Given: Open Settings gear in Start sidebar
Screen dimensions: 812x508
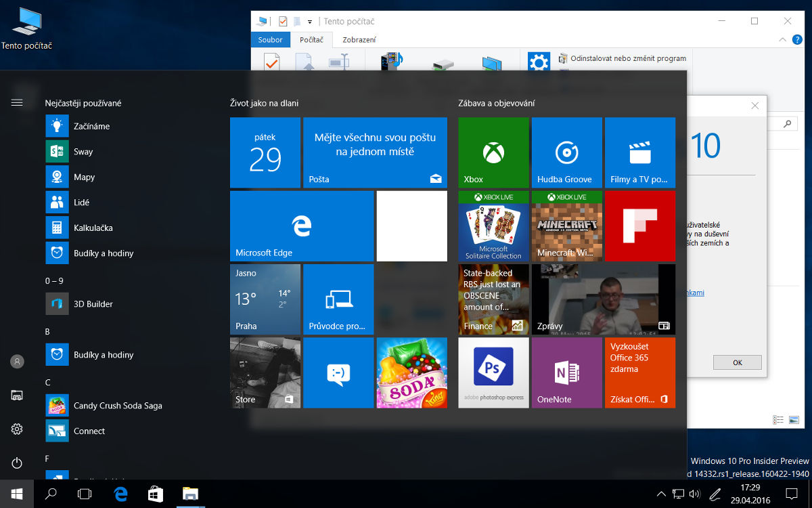Looking at the screenshot, I should 17,429.
